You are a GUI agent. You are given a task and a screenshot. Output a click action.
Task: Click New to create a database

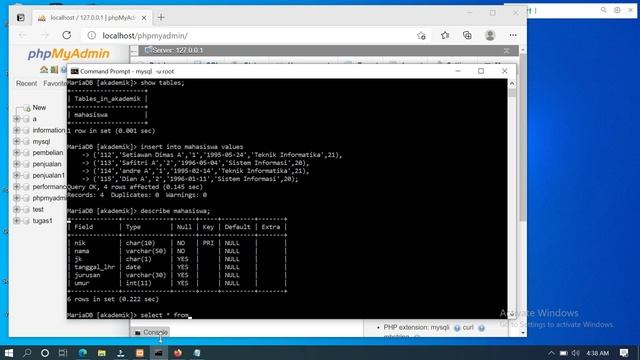pos(39,108)
